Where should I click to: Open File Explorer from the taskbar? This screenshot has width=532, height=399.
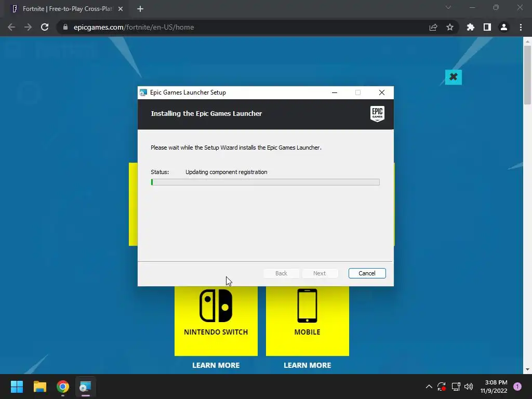tap(40, 387)
